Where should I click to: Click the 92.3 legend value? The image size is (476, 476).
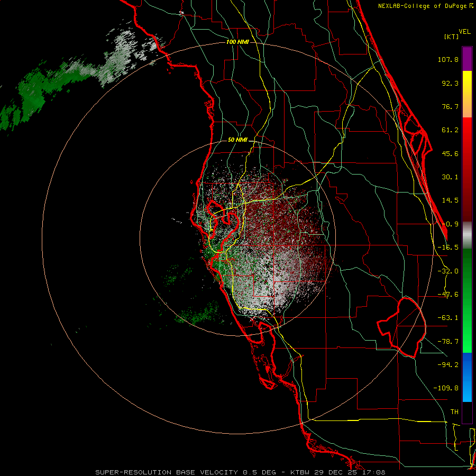point(450,83)
